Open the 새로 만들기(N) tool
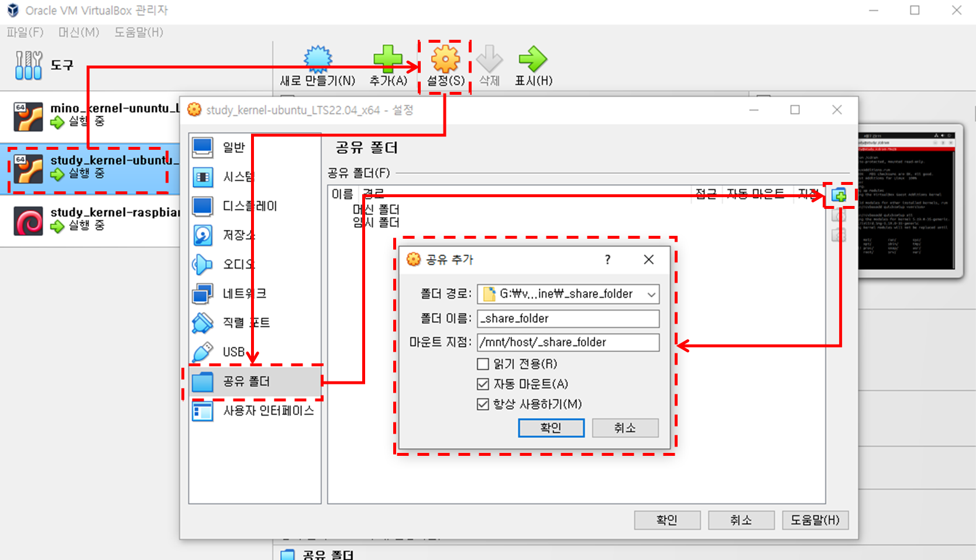The image size is (976, 560). click(317, 64)
